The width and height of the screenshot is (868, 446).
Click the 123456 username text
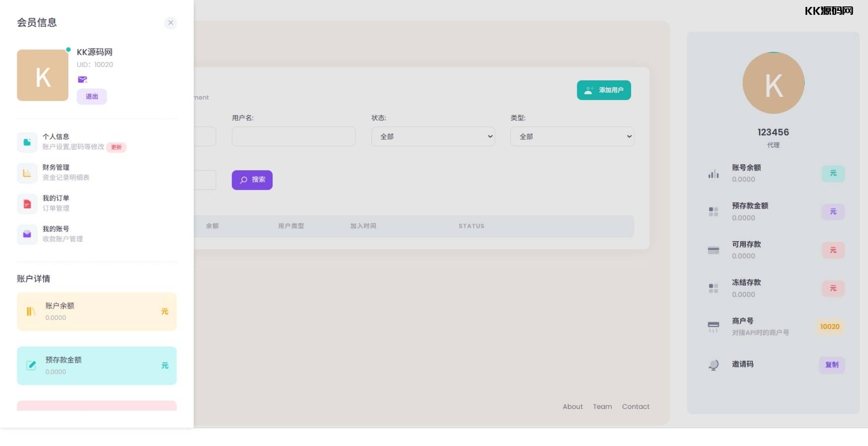point(773,132)
